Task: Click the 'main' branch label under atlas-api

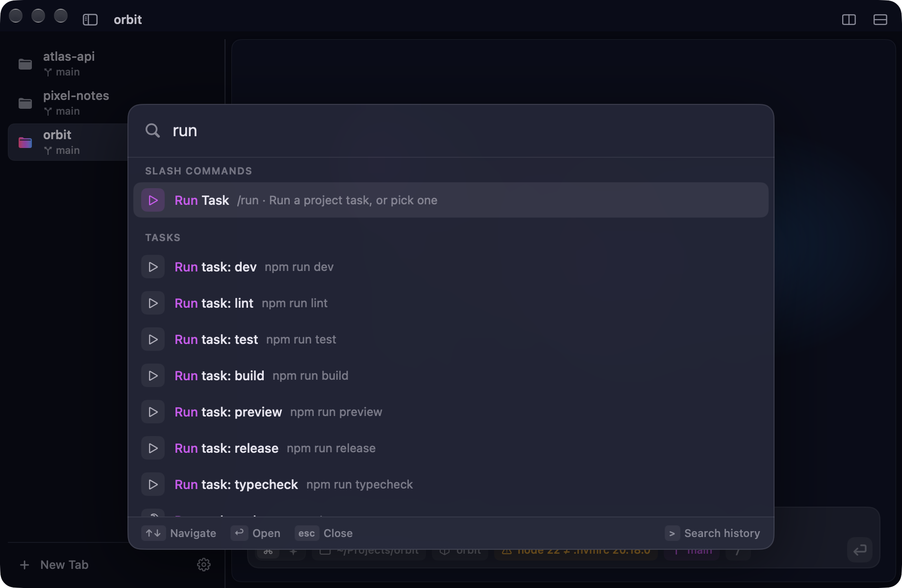Action: (68, 72)
